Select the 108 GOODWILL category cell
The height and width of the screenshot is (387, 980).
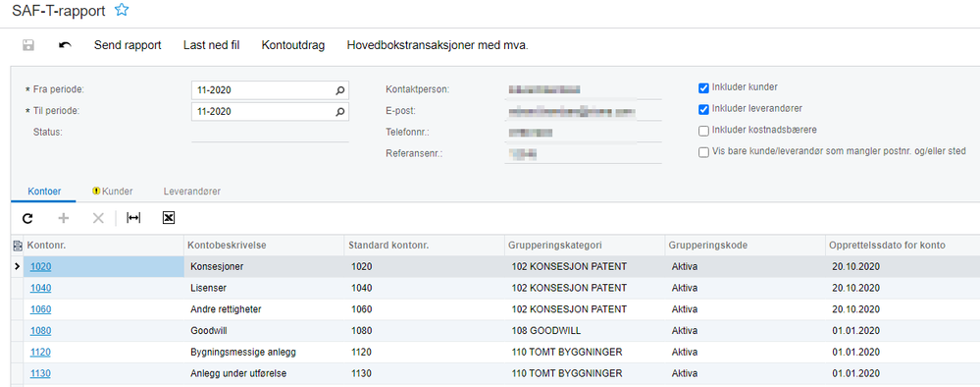click(x=585, y=331)
